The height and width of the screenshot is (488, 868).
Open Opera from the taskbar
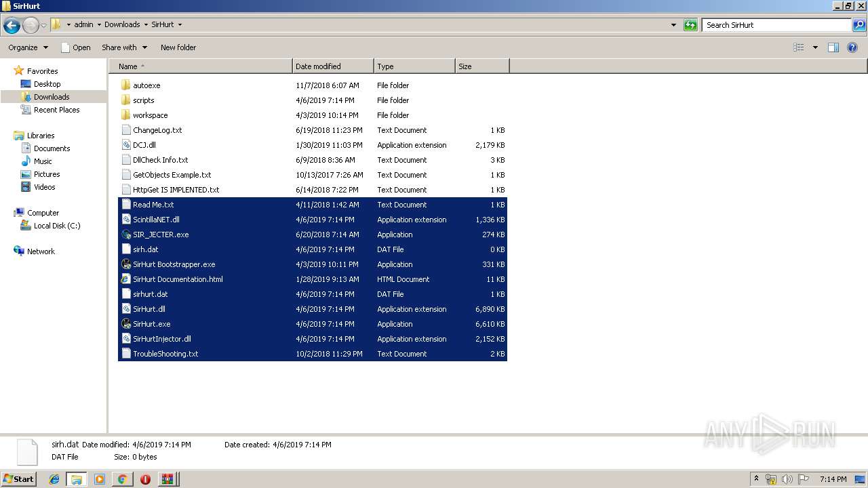[x=145, y=479]
